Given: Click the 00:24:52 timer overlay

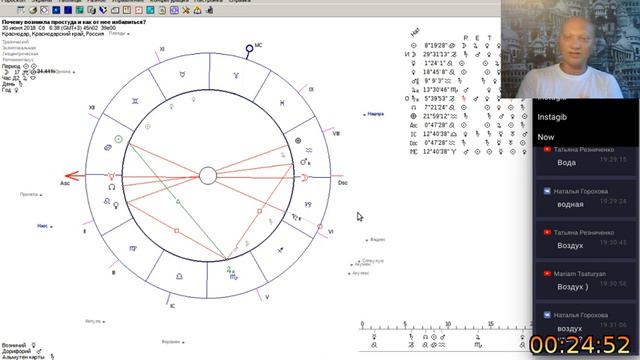Looking at the screenshot, I should 580,344.
